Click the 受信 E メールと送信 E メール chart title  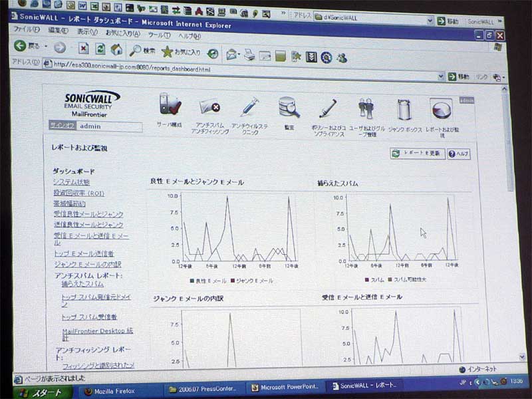[x=362, y=297]
